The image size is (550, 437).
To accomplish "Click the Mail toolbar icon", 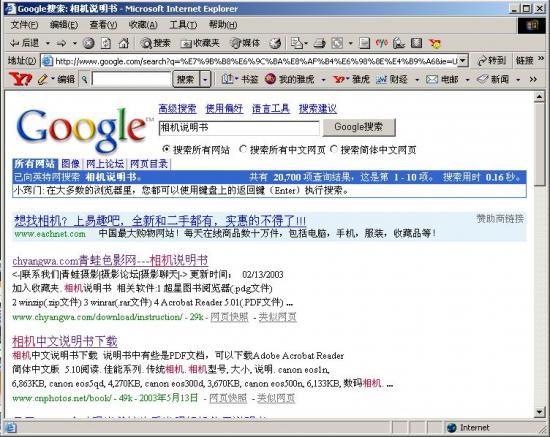I will [296, 43].
